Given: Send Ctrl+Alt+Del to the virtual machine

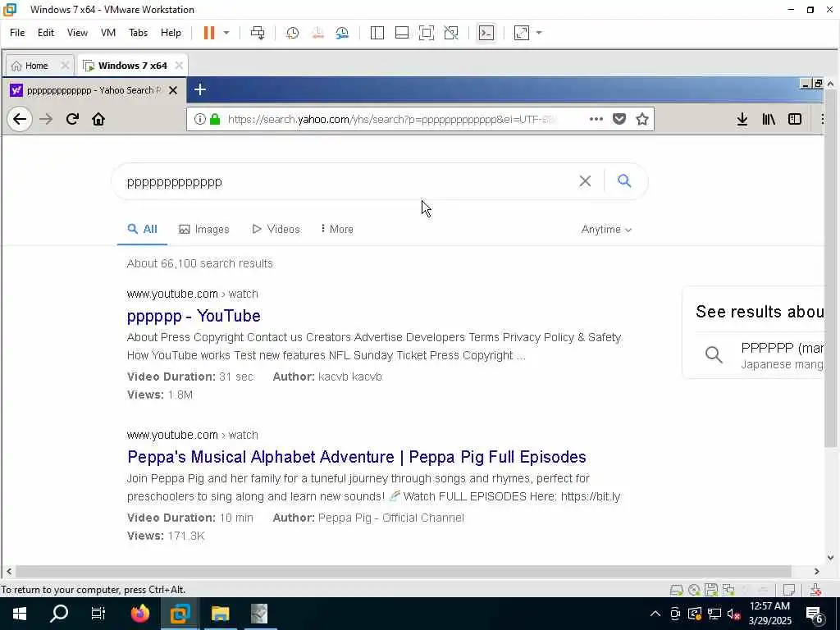Looking at the screenshot, I should (x=258, y=33).
